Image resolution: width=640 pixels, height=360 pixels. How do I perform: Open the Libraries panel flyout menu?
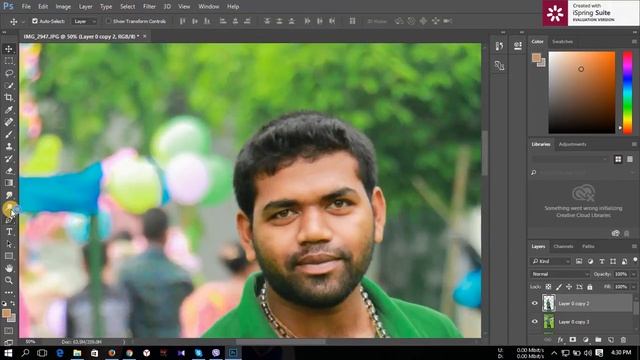pyautogui.click(x=634, y=144)
